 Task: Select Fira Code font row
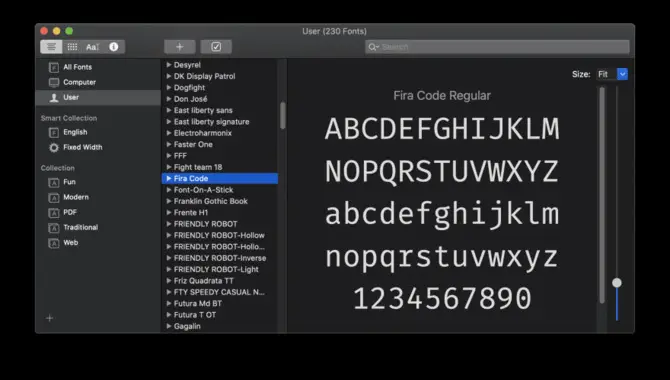220,178
